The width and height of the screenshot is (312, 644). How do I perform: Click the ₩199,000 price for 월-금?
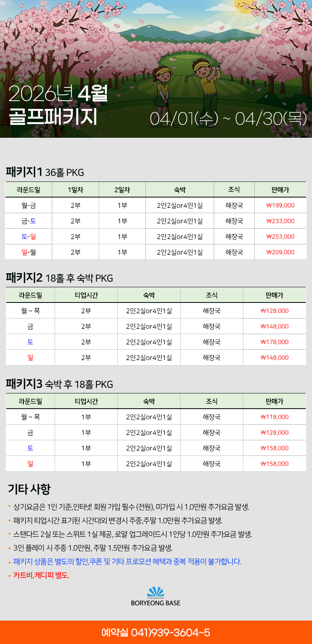coord(280,205)
